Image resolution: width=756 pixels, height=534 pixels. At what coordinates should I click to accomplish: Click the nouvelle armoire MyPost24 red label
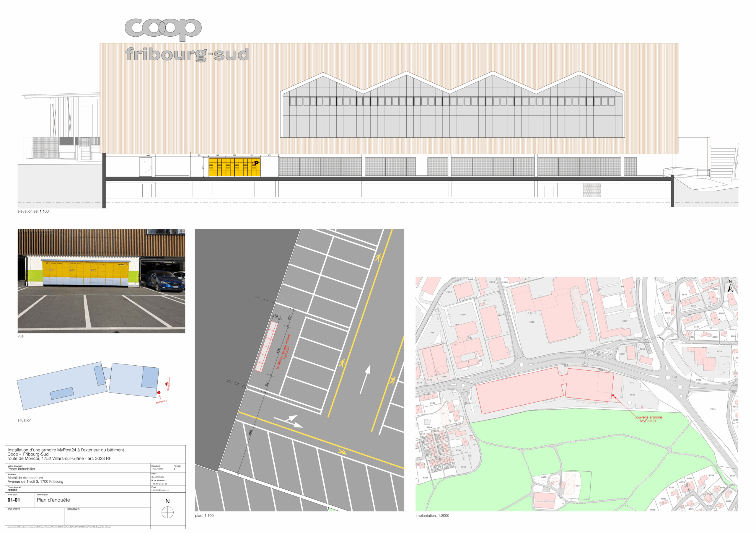tap(648, 419)
